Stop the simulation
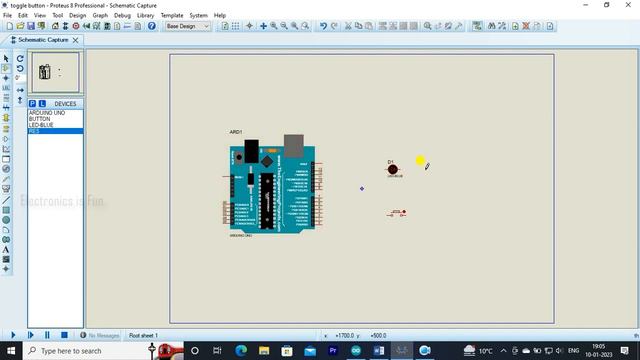 (x=64, y=335)
